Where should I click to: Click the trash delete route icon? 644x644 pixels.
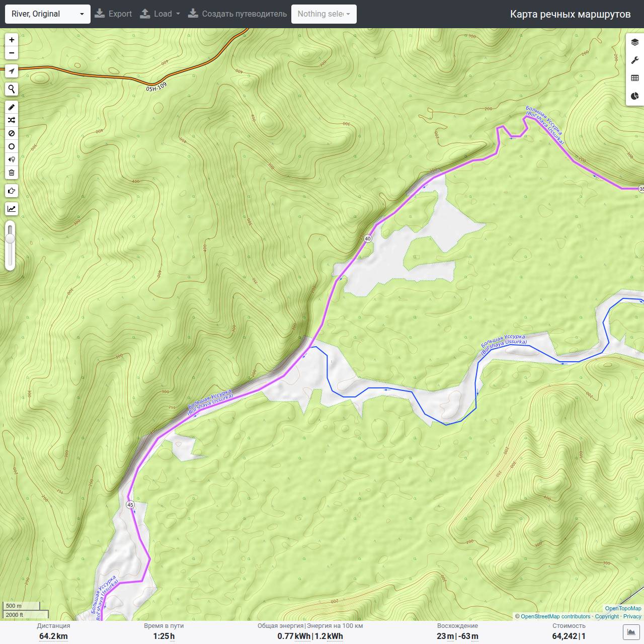click(x=11, y=173)
